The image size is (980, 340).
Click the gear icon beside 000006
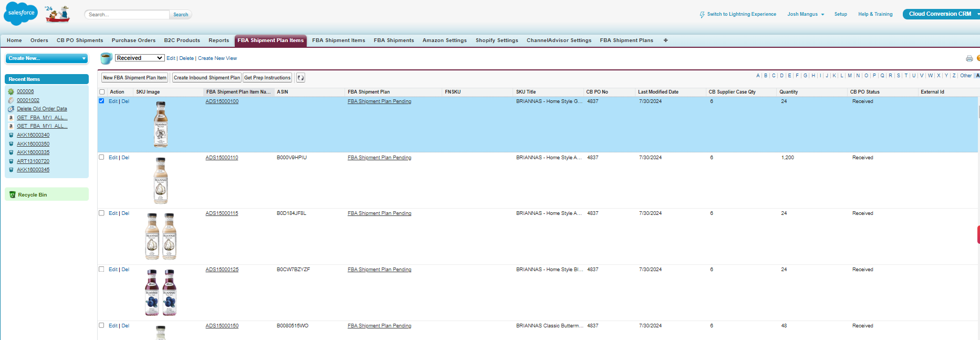[x=11, y=91]
